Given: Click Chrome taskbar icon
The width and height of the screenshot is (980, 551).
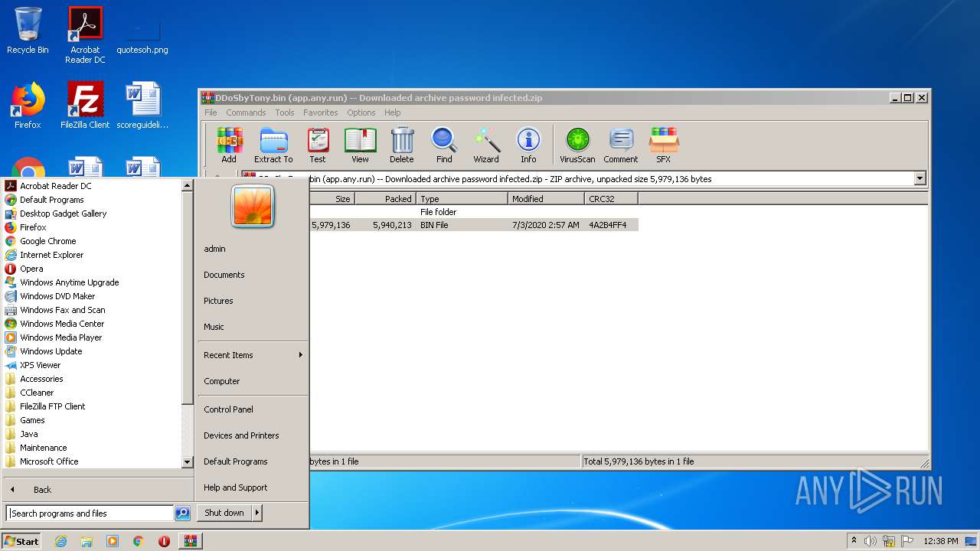Looking at the screenshot, I should click(x=138, y=541).
